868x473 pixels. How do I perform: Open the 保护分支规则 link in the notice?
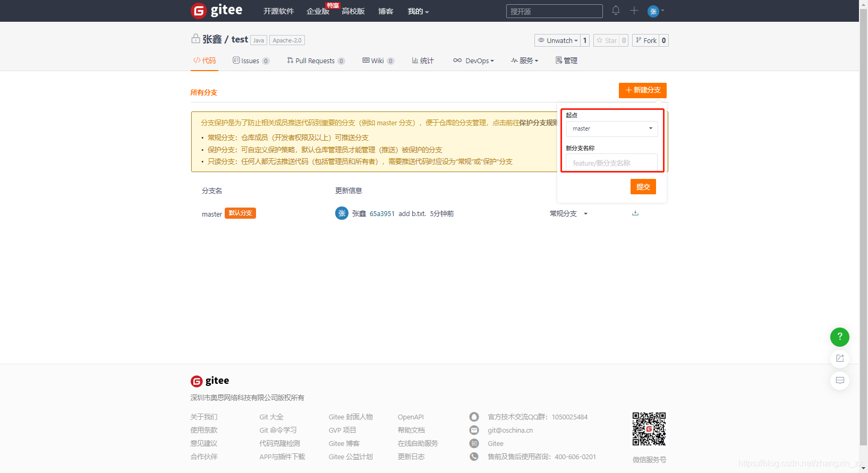[538, 123]
